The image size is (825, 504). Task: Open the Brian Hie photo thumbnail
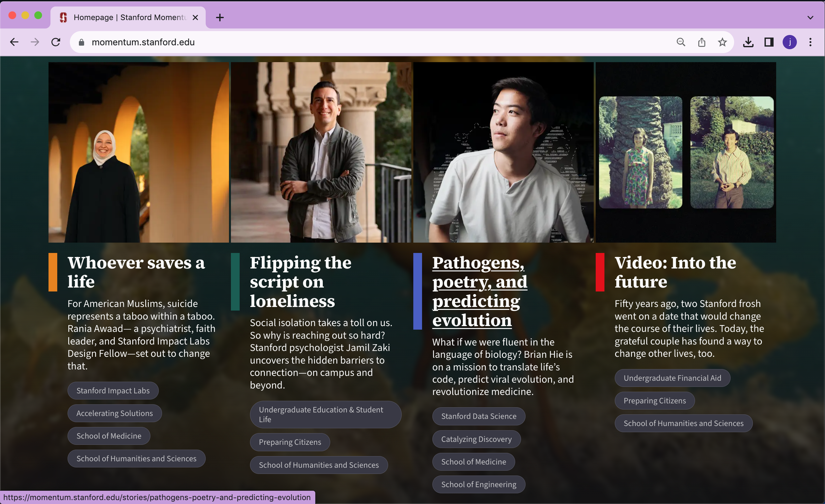[x=503, y=152]
